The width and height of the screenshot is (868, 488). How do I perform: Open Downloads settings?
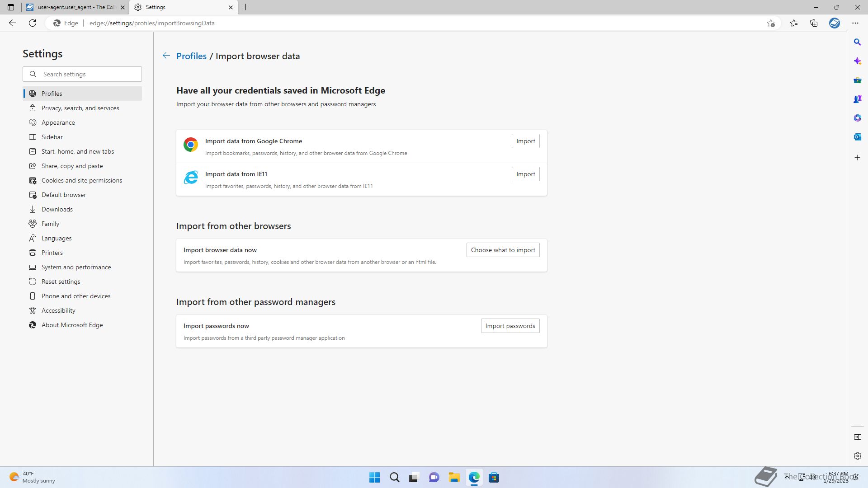pos(82,209)
